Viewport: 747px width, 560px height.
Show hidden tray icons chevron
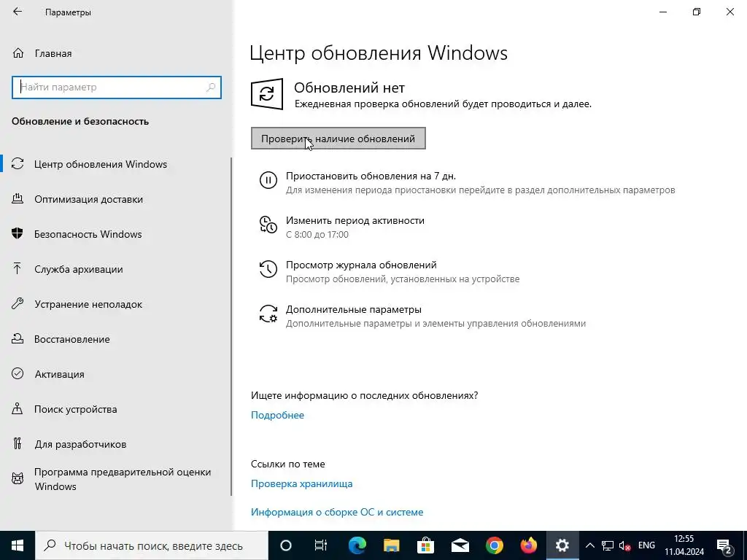[x=589, y=545]
